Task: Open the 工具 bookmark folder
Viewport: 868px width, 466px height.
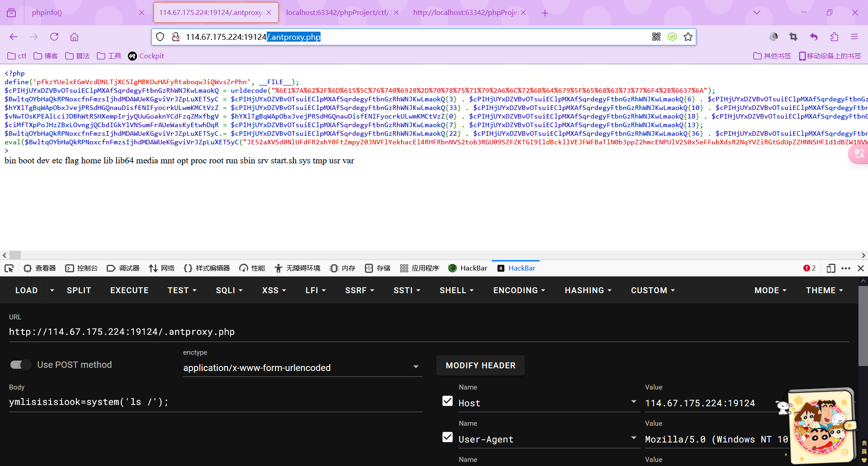Action: [109, 56]
